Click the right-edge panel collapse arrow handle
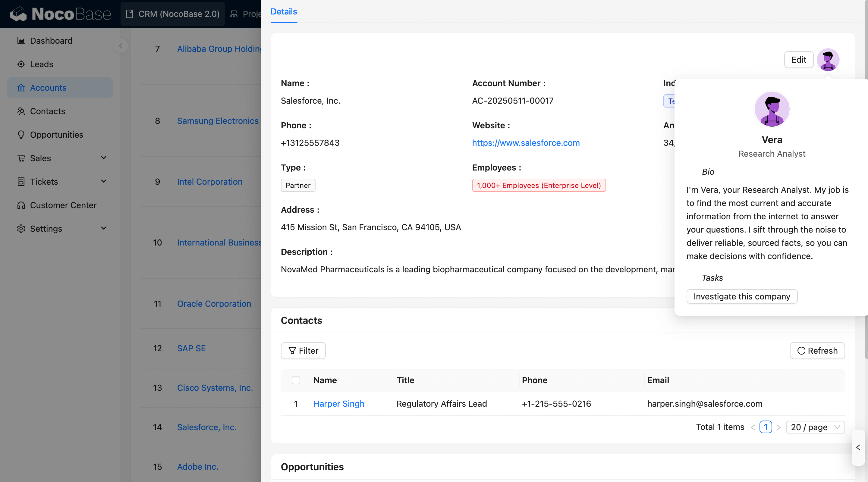Viewport: 868px width, 482px height. coord(858,447)
